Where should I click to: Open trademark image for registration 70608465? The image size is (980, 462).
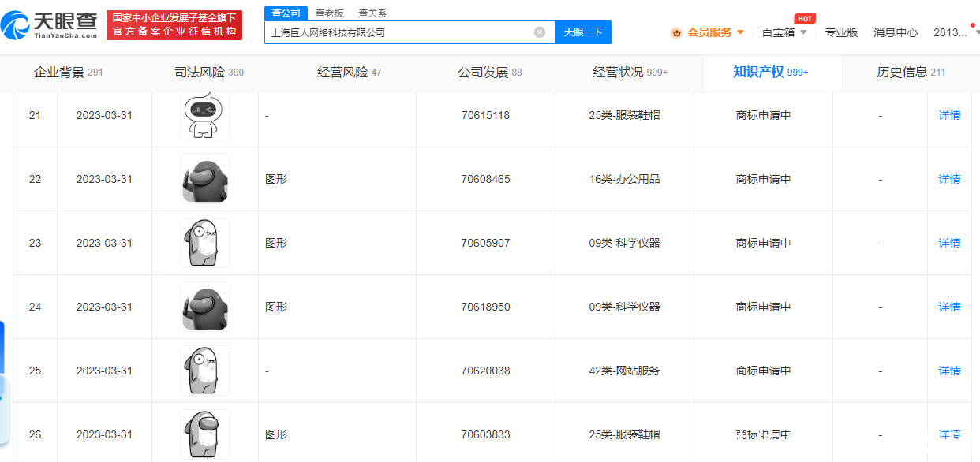tap(204, 179)
